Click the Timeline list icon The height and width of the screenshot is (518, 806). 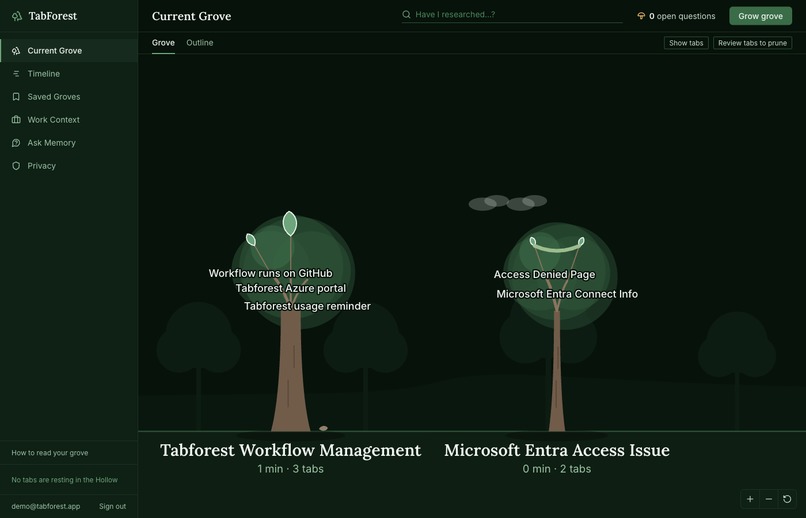[16, 73]
